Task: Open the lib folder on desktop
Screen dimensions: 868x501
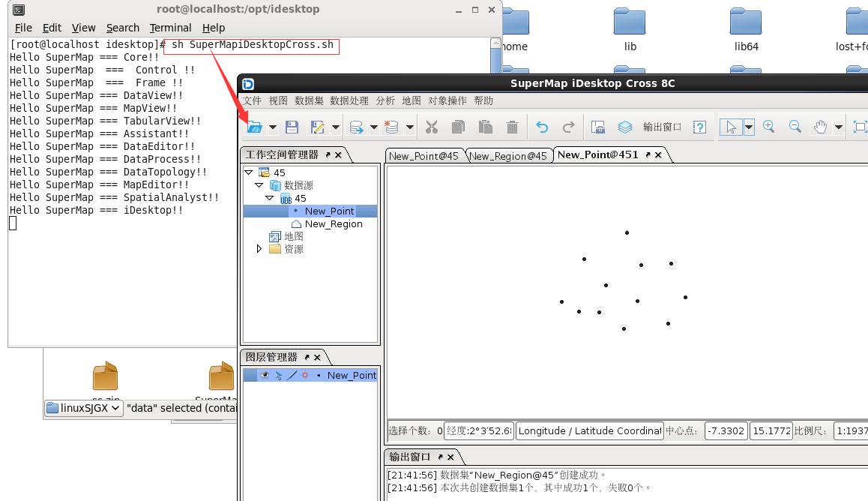Action: pos(630,29)
